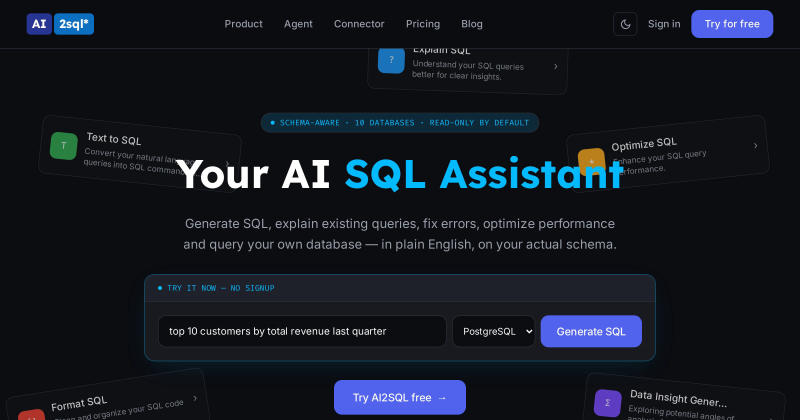
Task: Go to the Connector page
Action: pos(359,24)
